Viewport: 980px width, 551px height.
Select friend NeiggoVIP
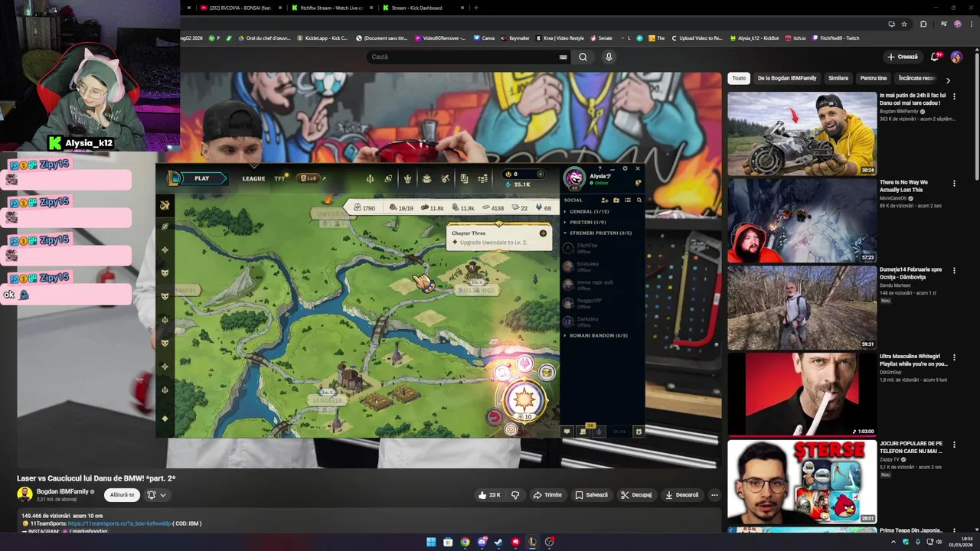pos(602,303)
